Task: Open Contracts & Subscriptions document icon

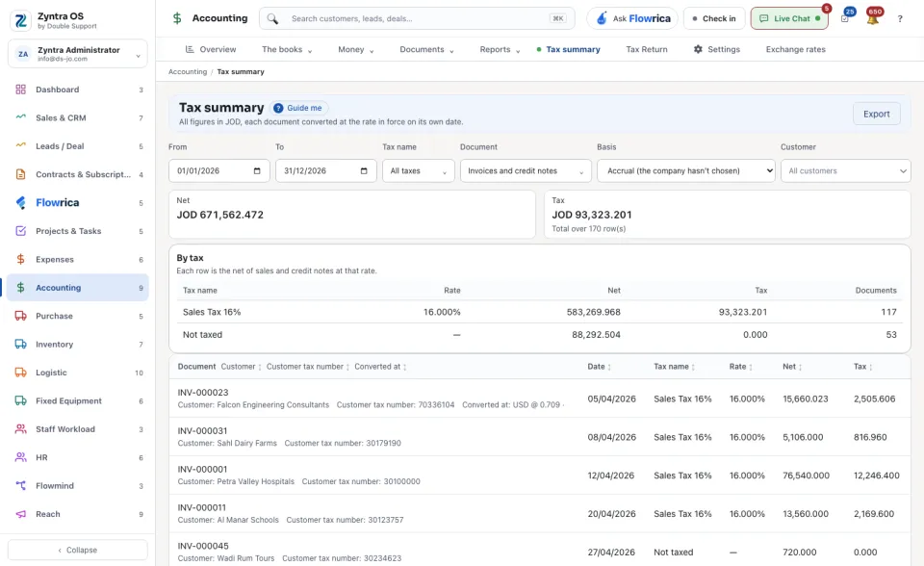Action: [x=20, y=174]
